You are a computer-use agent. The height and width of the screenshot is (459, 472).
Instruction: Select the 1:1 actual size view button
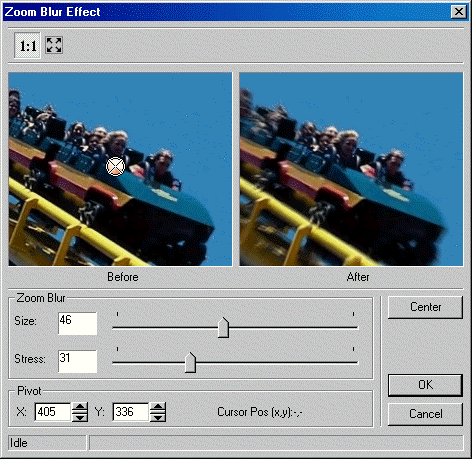click(x=27, y=45)
